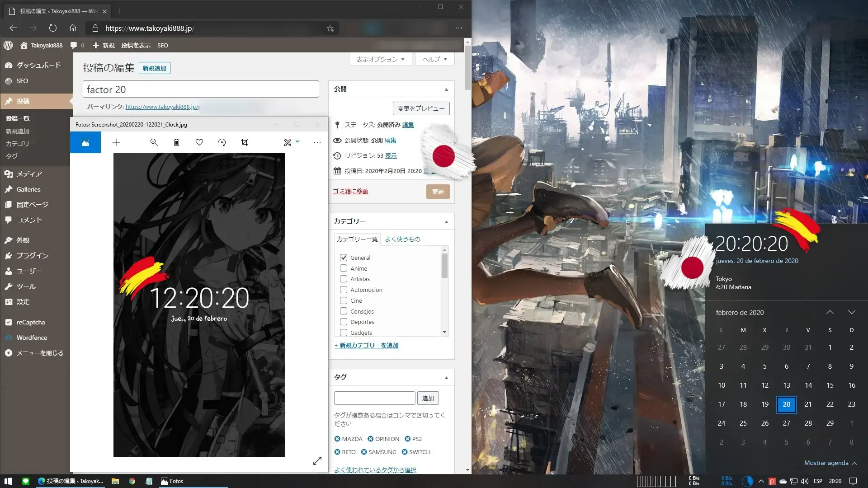Screen dimensions: 868x488
Task: Click ゴミ箱に移動 link
Action: 351,191
